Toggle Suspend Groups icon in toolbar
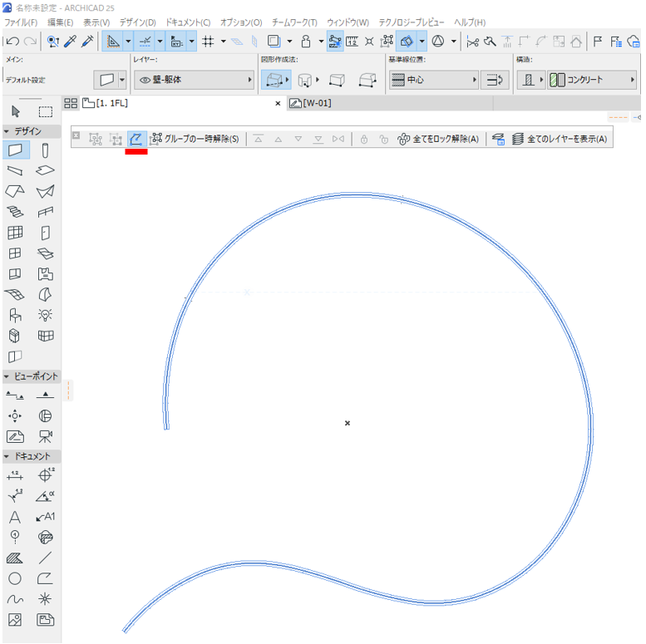 (x=387, y=42)
